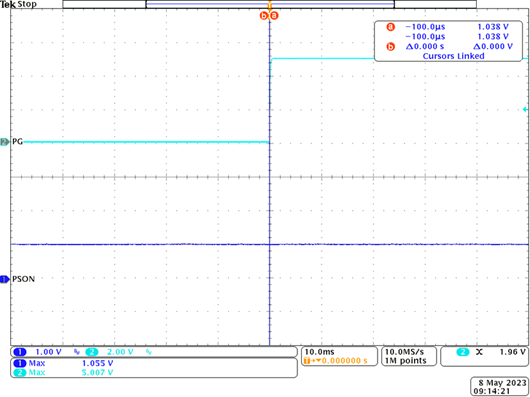Viewport: 530px width, 397px height.
Task: Click cursor 'b' marker at top of graticule
Action: 264,16
